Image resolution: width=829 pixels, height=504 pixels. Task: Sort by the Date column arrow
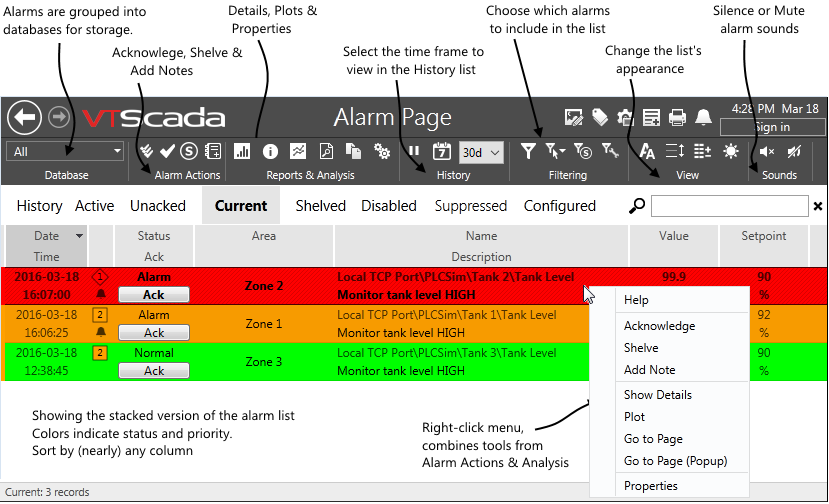pos(79,237)
